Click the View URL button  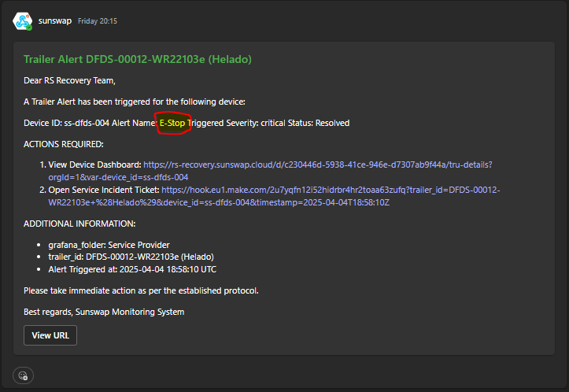coord(50,335)
